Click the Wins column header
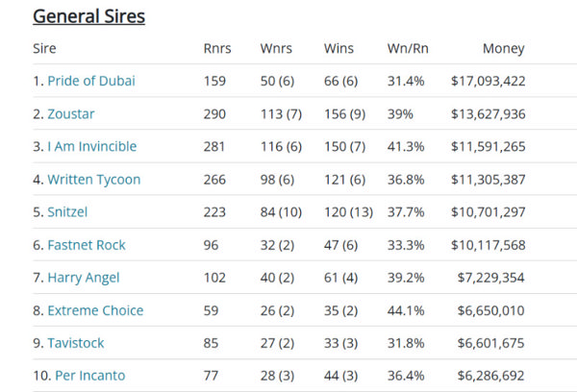The width and height of the screenshot is (577, 392). [339, 48]
